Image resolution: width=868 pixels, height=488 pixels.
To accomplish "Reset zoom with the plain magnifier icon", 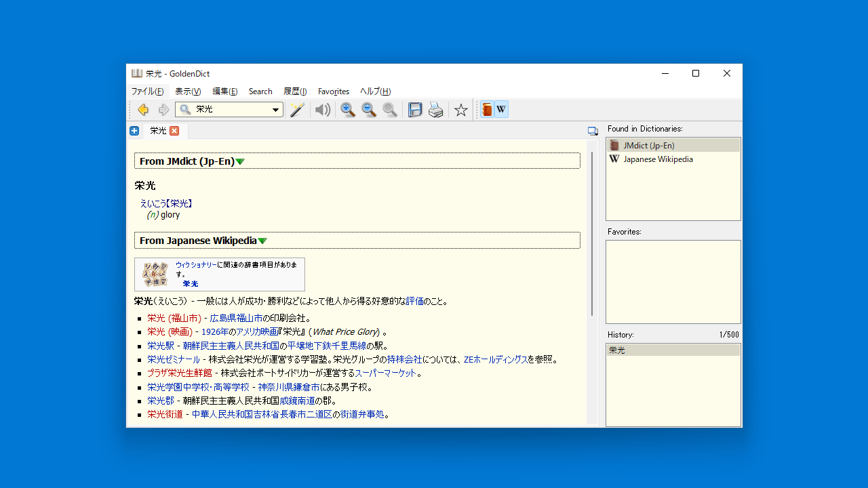I will [390, 110].
